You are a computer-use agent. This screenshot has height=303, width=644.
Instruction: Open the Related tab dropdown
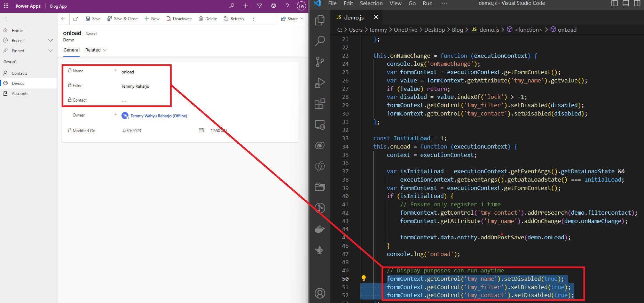coord(96,50)
